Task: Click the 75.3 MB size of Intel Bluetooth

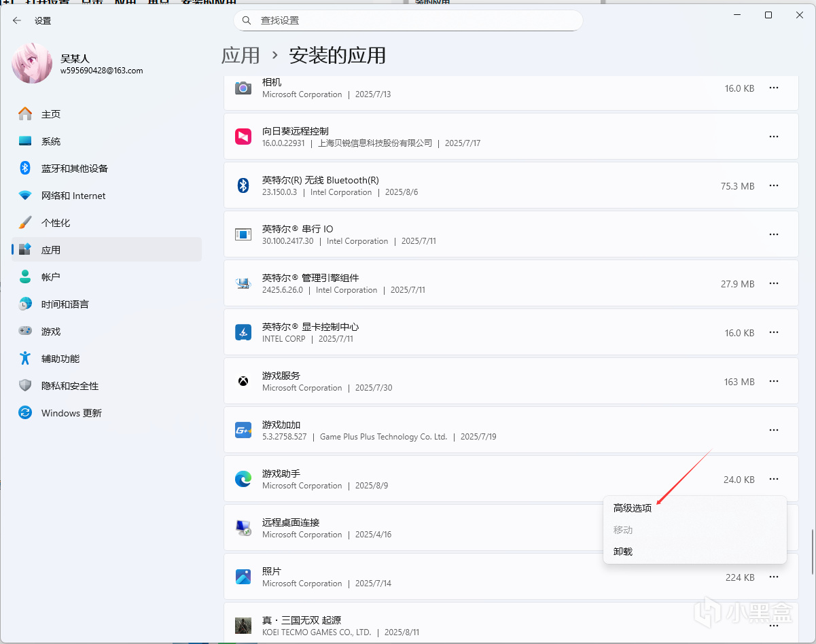Action: point(738,186)
